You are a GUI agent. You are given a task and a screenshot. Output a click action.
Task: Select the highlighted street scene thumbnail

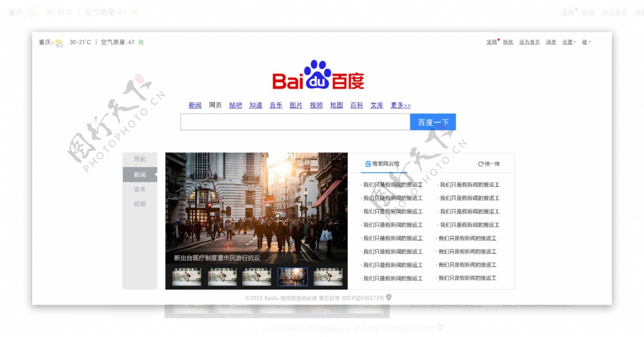pos(292,277)
